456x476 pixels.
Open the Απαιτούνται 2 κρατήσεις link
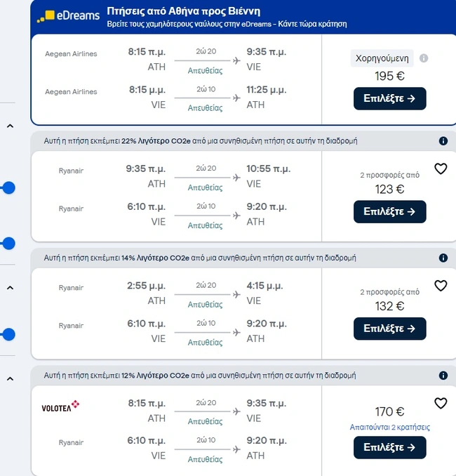click(389, 427)
